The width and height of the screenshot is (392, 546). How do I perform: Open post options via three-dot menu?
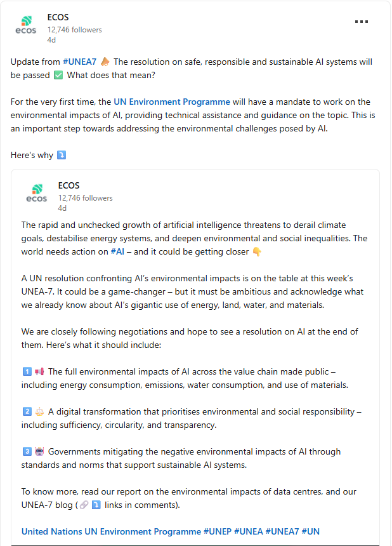[x=362, y=21]
